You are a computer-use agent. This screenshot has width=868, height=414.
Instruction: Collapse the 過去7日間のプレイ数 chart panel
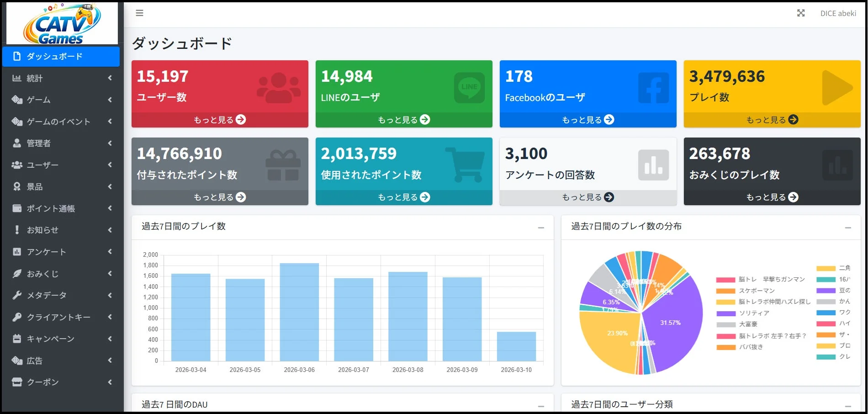(x=541, y=227)
